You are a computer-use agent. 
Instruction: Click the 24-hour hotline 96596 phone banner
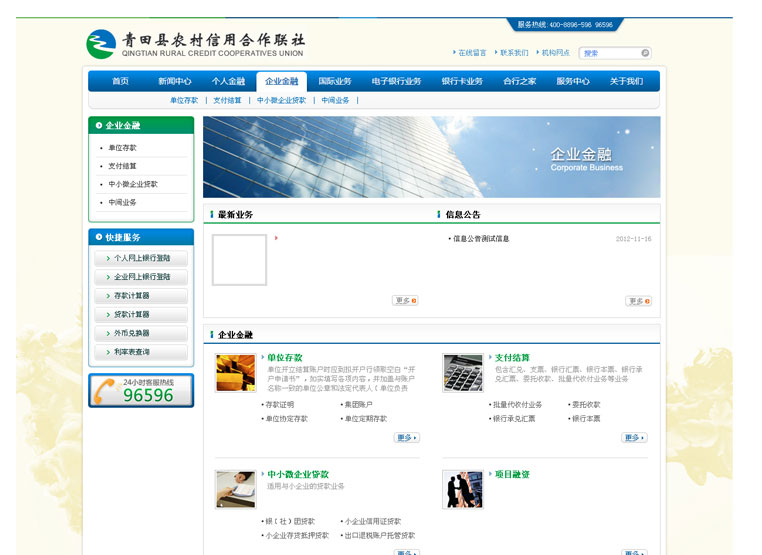pyautogui.click(x=141, y=390)
